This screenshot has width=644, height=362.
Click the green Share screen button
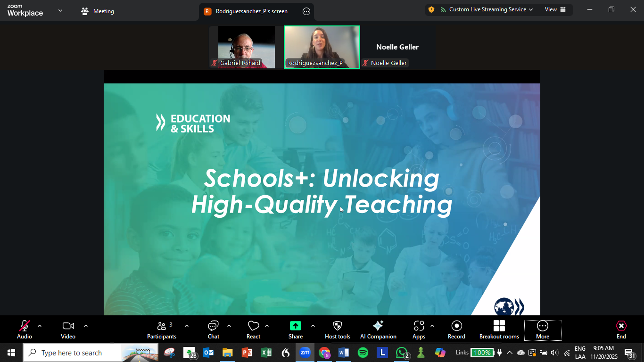(296, 329)
